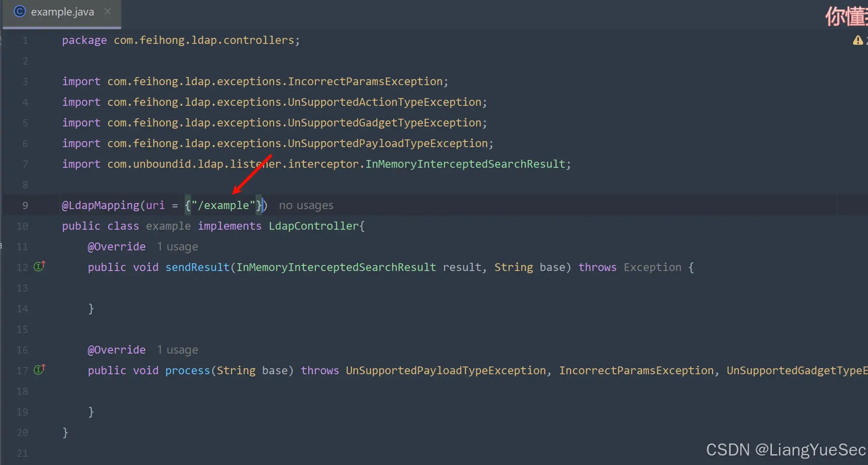Click the '1 usage' hint above sendResult
The height and width of the screenshot is (465, 868).
tap(177, 247)
